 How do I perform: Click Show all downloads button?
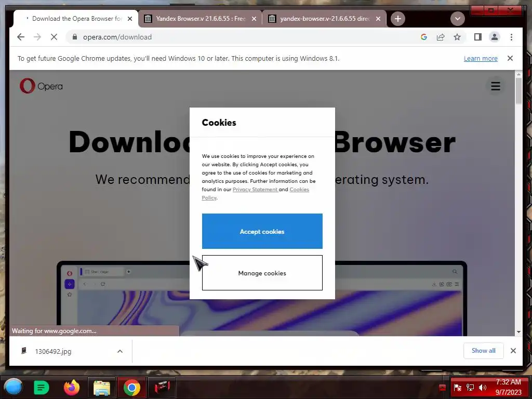[483, 351]
